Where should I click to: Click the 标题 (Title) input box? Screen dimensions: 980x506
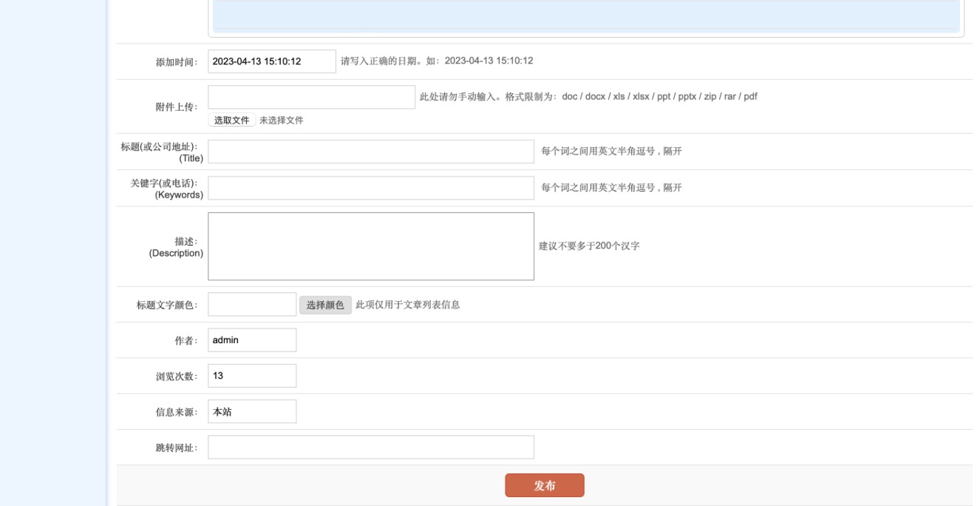(x=370, y=151)
